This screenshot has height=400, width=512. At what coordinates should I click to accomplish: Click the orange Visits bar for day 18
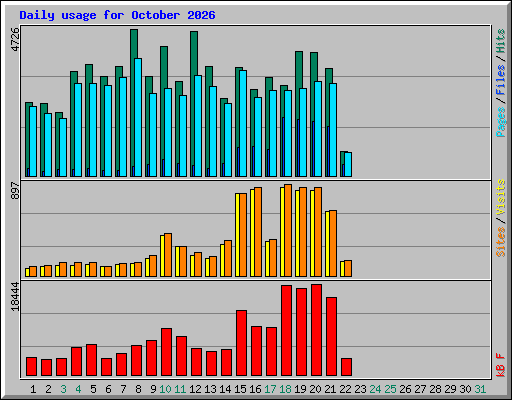(288, 230)
